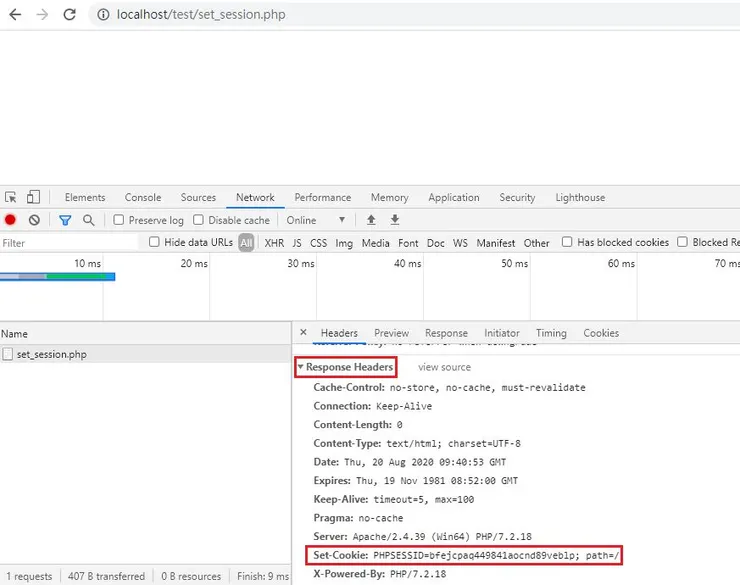Screen dimensions: 740x585
Task: Open the Performance tab
Action: click(x=323, y=197)
